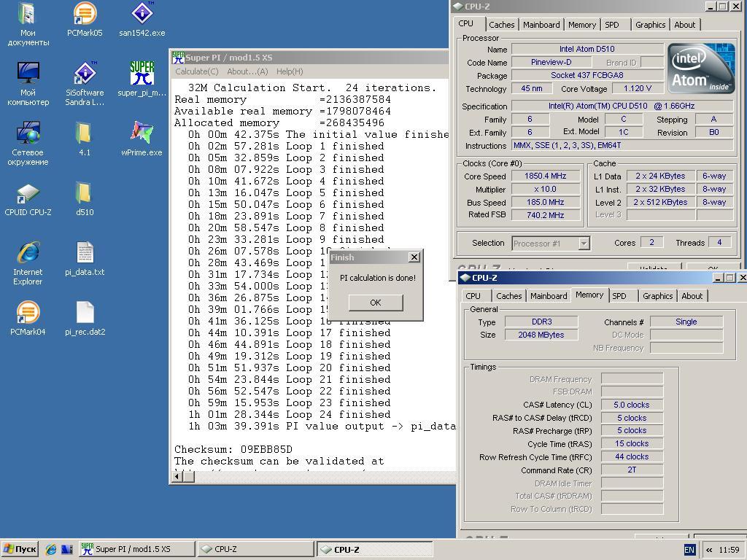Image resolution: width=747 pixels, height=560 pixels.
Task: Click the Super PI / mod1.5 XS taskbar button
Action: (136, 549)
